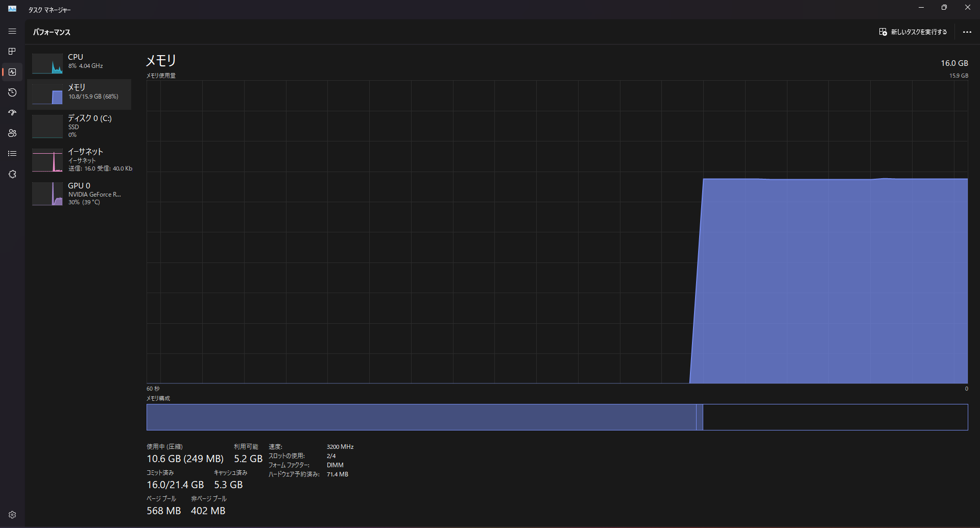980x528 pixels.
Task: Minimize the Task Manager window
Action: coord(921,8)
